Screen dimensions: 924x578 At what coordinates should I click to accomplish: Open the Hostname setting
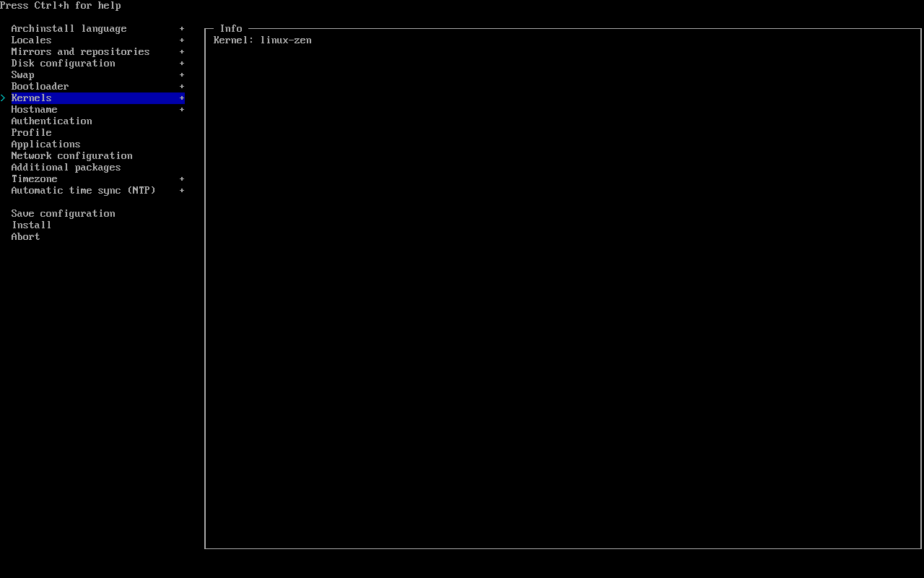click(x=34, y=110)
